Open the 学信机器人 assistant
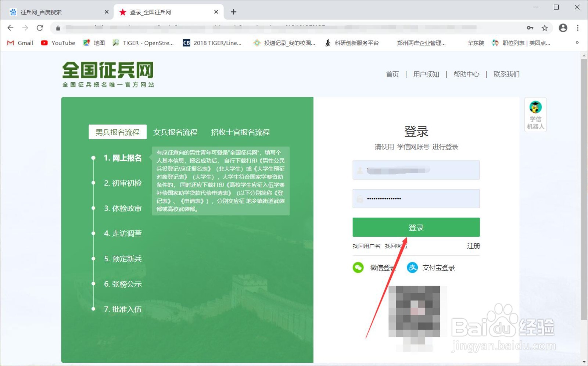 (535, 115)
